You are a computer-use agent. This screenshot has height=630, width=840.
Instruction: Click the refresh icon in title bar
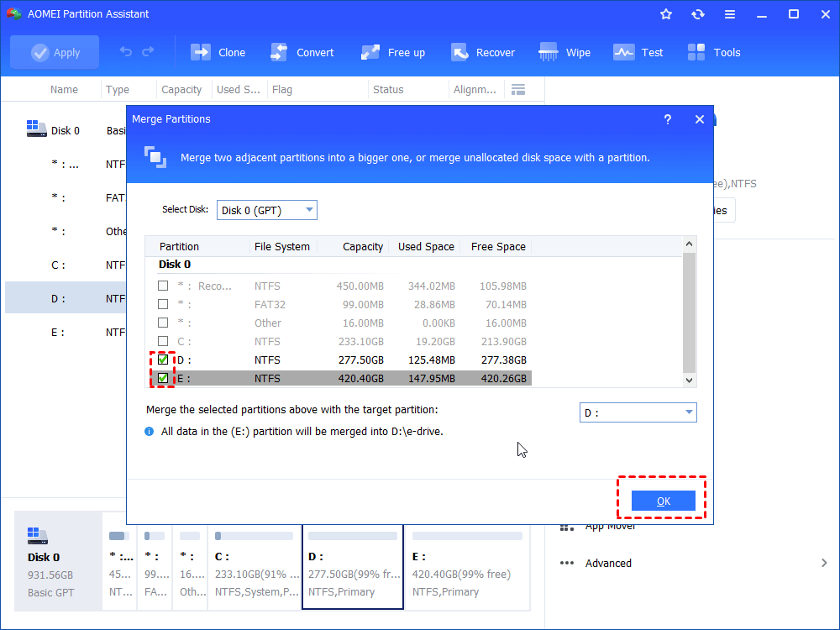coord(697,14)
